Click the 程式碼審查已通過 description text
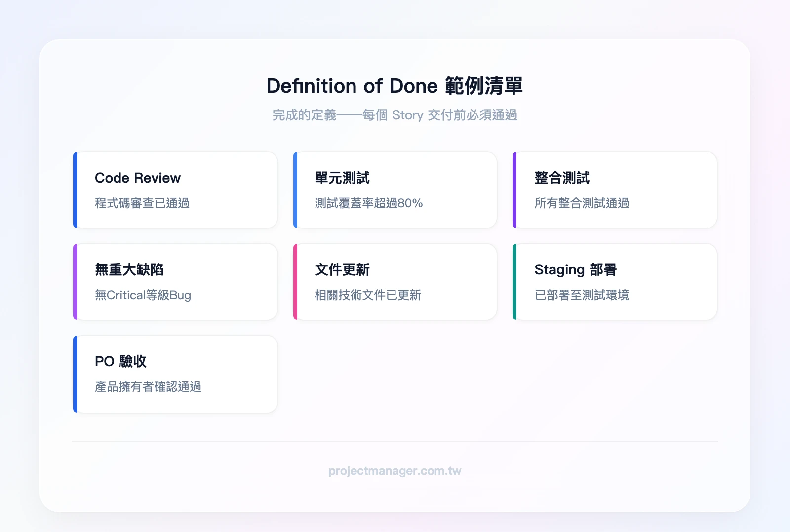790x532 pixels. (x=143, y=203)
